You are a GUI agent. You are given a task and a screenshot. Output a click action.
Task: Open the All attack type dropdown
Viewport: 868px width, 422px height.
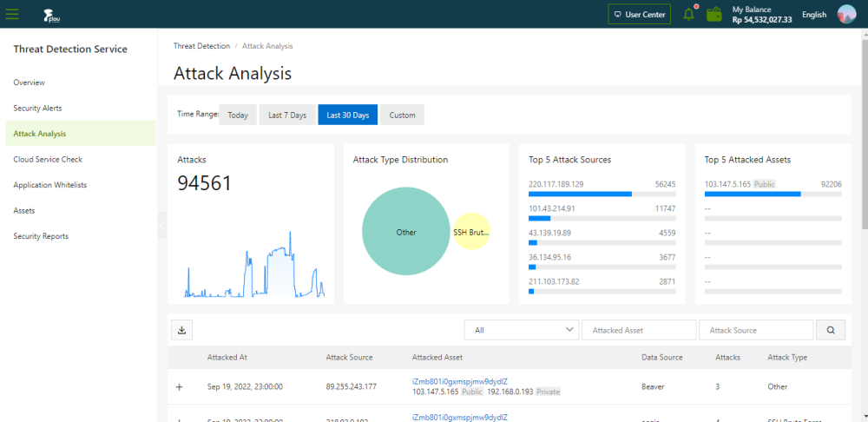tap(522, 330)
